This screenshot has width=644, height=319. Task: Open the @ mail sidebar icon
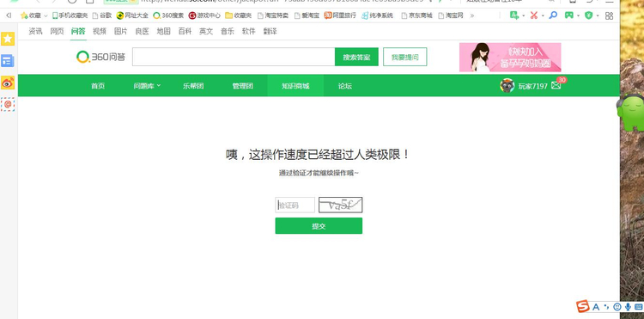pyautogui.click(x=8, y=104)
